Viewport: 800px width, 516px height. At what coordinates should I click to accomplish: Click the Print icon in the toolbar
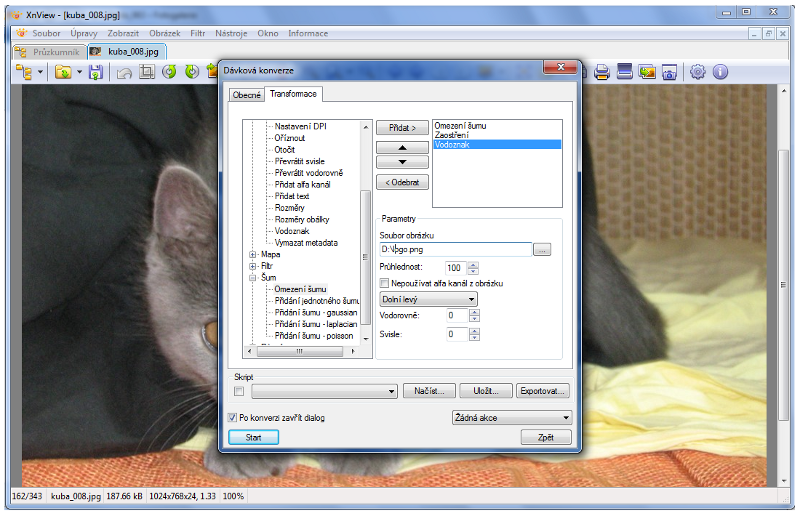(602, 72)
